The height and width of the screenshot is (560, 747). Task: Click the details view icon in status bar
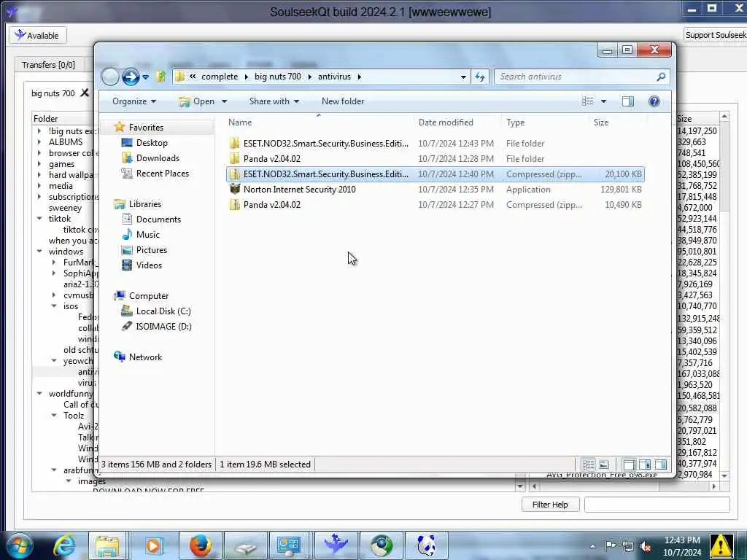click(x=589, y=464)
